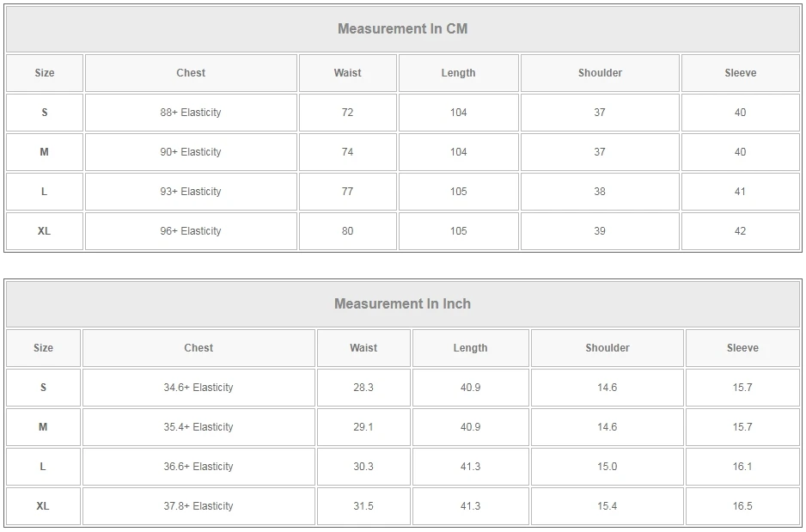
Task: Click the "36.6+ Elasticity" chest cell
Action: tap(198, 467)
